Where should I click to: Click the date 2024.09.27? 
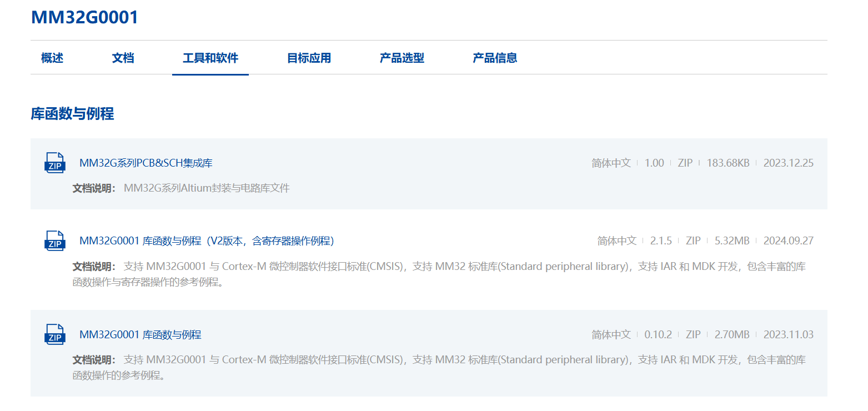[789, 241]
